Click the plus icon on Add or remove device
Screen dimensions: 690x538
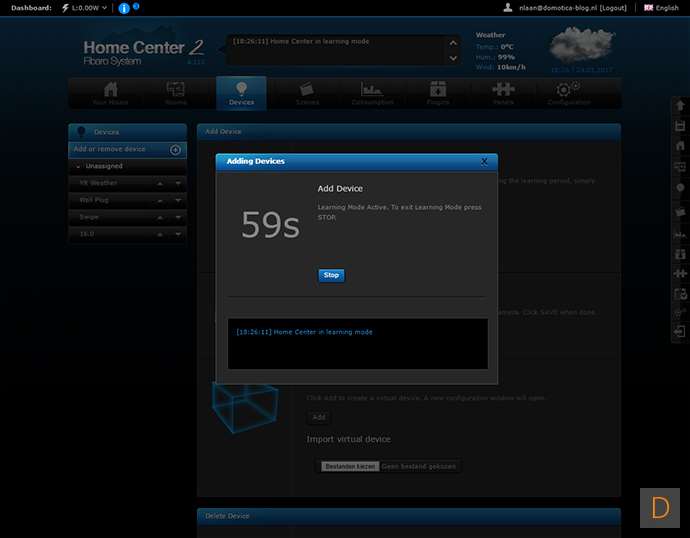tap(175, 150)
